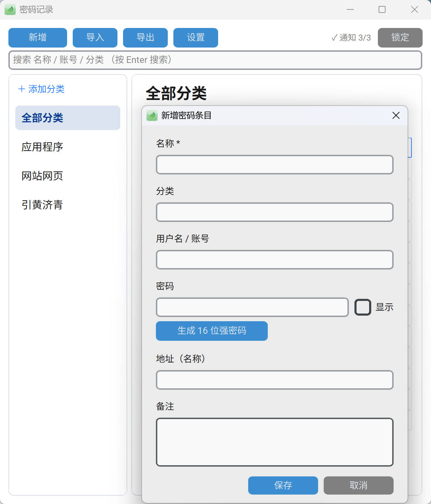Select the 引黄济青 category
This screenshot has width=431, height=504.
coord(68,205)
